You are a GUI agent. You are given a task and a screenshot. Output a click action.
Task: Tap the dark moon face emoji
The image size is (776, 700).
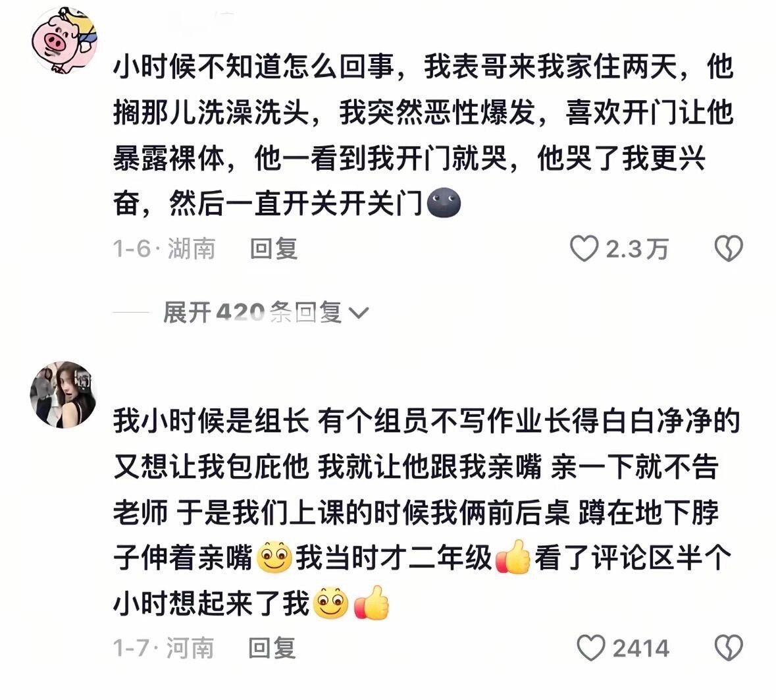click(444, 202)
